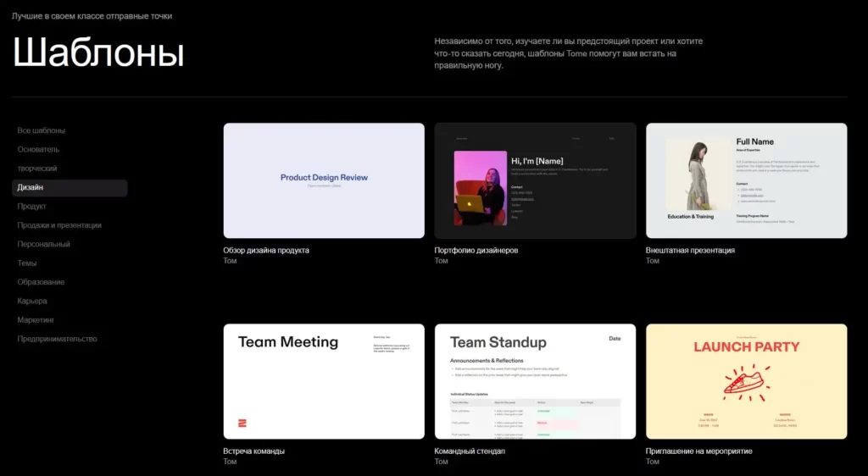Select the Launch Party sneaker thumbnail

pyautogui.click(x=746, y=381)
